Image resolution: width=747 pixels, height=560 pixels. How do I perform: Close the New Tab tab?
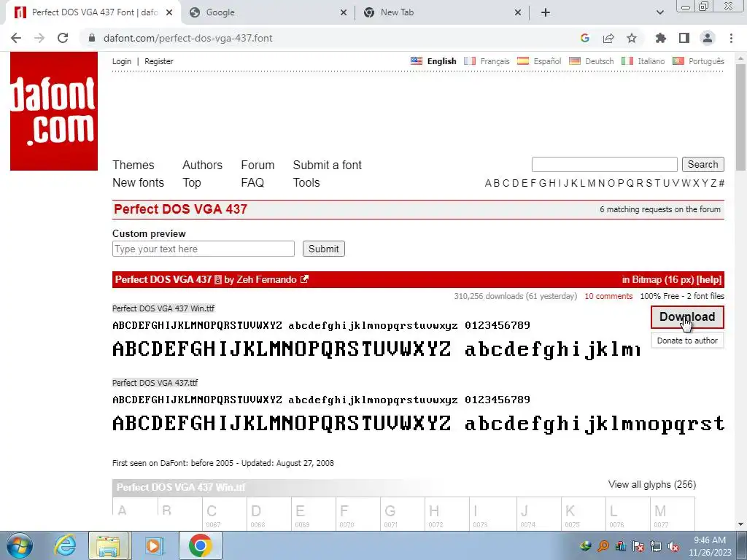pyautogui.click(x=518, y=12)
